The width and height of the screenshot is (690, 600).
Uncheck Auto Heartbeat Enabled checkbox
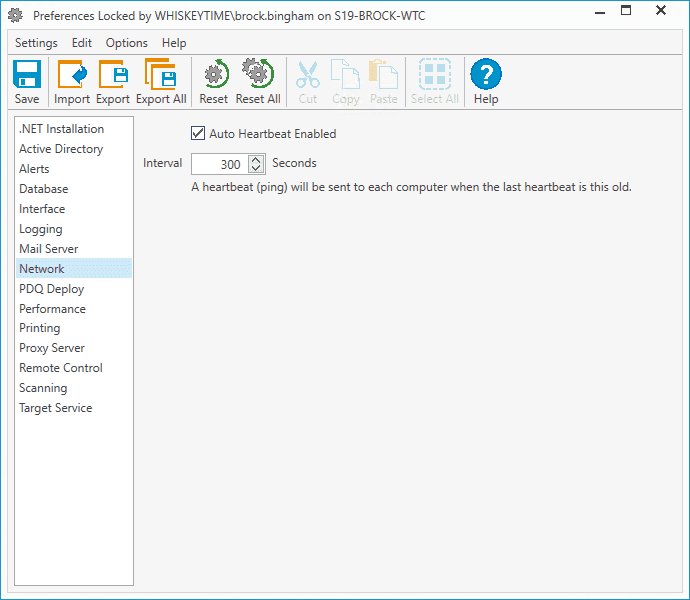click(x=198, y=133)
